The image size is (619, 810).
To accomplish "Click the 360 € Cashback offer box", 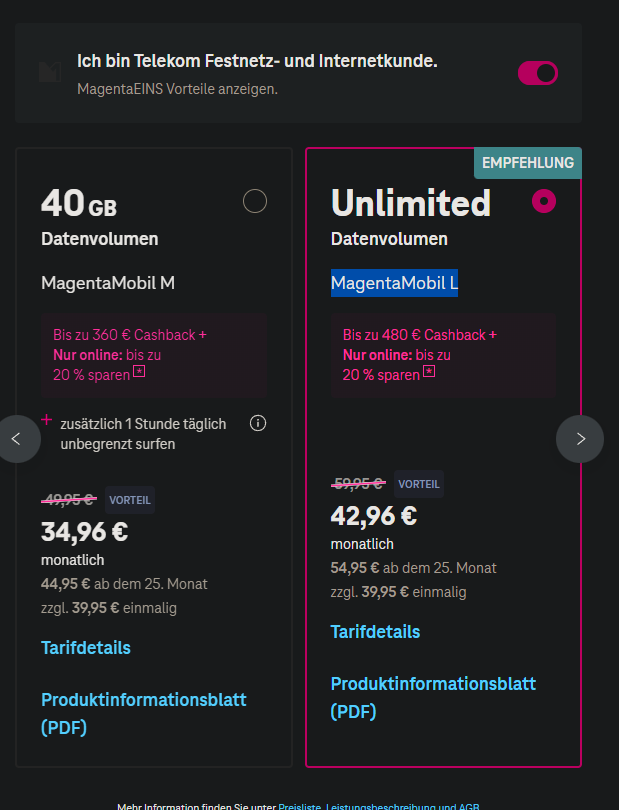I will pyautogui.click(x=154, y=355).
